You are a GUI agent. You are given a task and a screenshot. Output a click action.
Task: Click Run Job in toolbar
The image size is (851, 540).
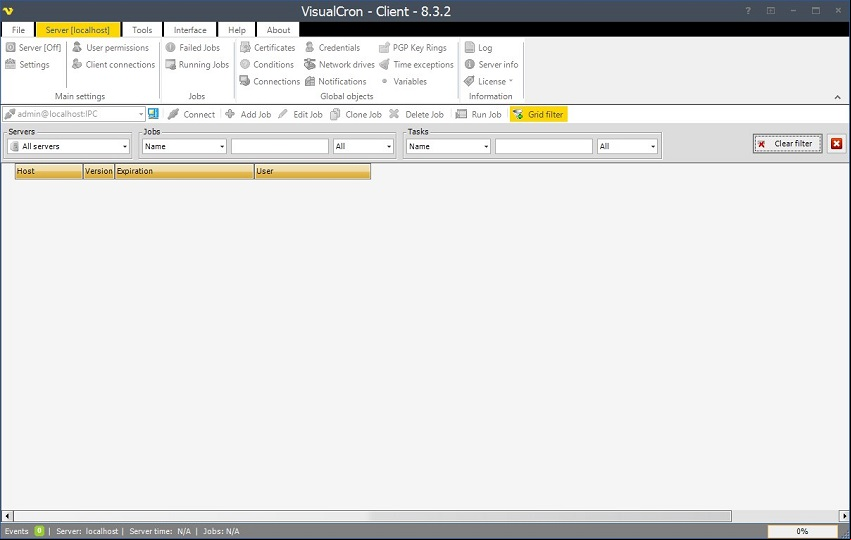coord(479,115)
